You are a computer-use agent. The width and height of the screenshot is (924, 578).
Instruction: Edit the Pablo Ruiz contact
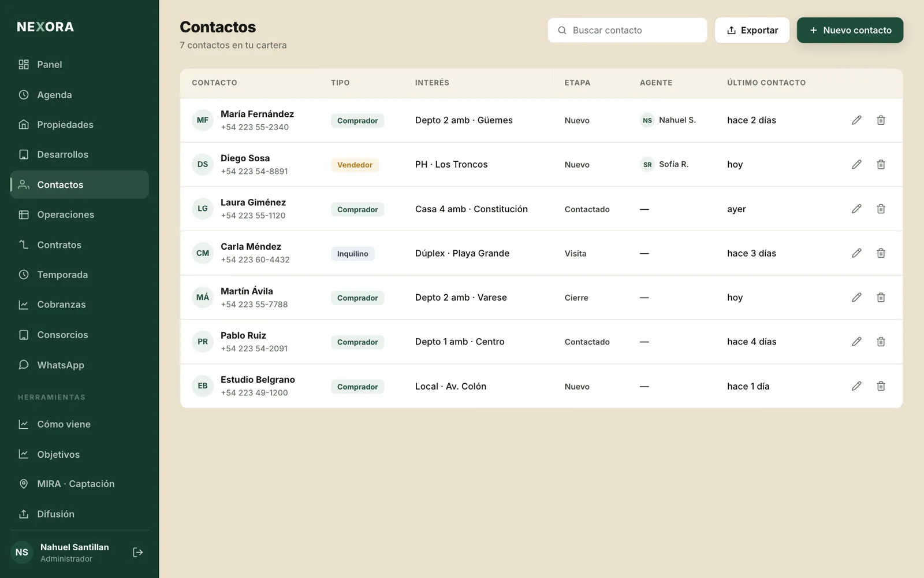pyautogui.click(x=856, y=342)
